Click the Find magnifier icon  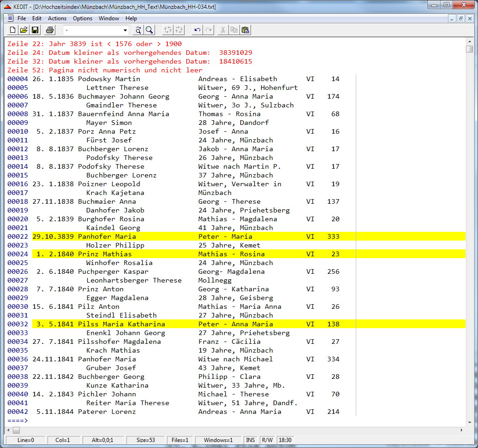[149, 30]
